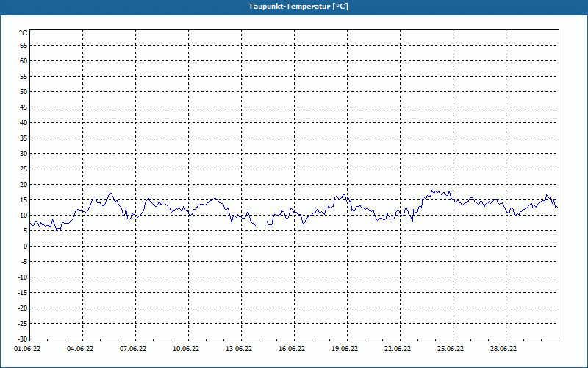Click the 10.06.22 date label
The height and width of the screenshot is (368, 588).
point(186,349)
